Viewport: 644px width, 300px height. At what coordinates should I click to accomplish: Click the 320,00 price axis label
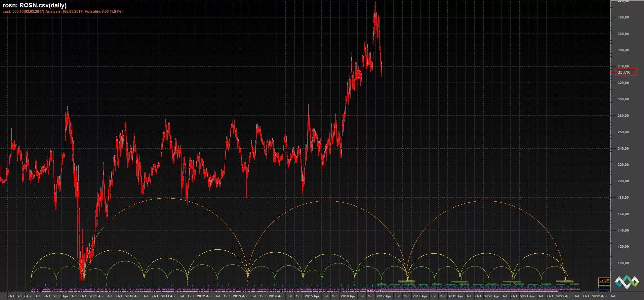(x=623, y=83)
